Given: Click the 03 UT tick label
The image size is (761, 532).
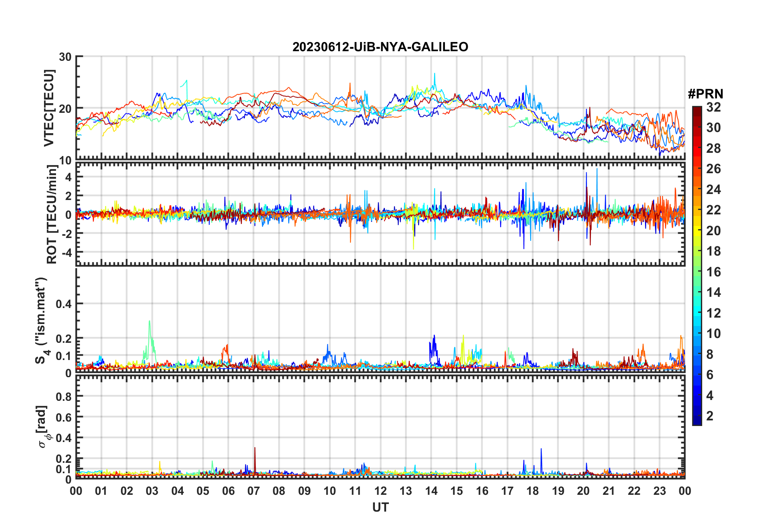Looking at the screenshot, I should pyautogui.click(x=152, y=491).
